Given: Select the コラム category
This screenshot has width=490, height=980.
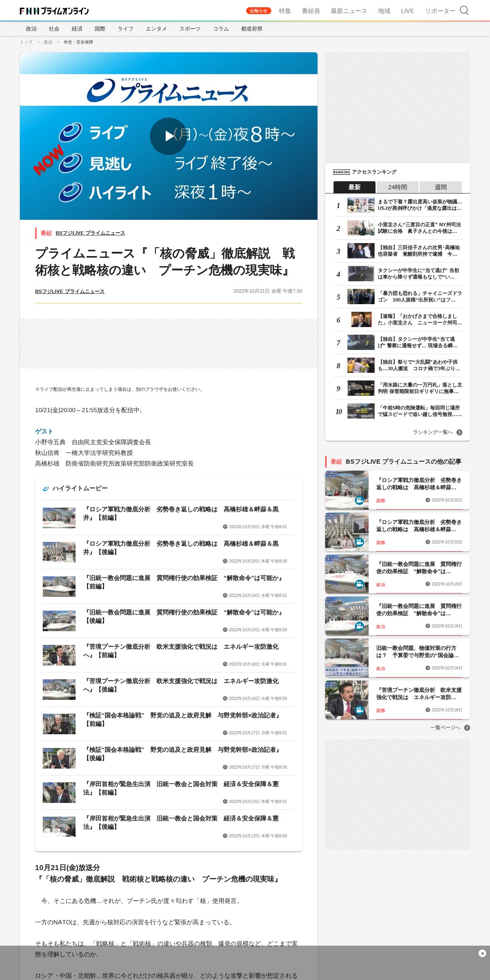Looking at the screenshot, I should tap(221, 29).
